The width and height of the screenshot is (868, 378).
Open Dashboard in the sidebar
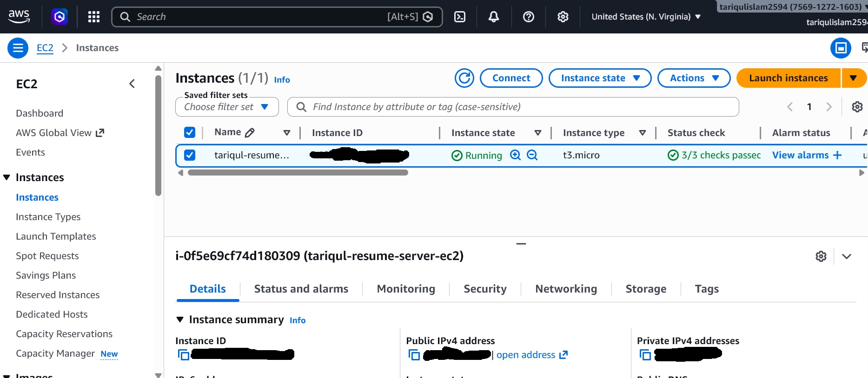click(40, 113)
